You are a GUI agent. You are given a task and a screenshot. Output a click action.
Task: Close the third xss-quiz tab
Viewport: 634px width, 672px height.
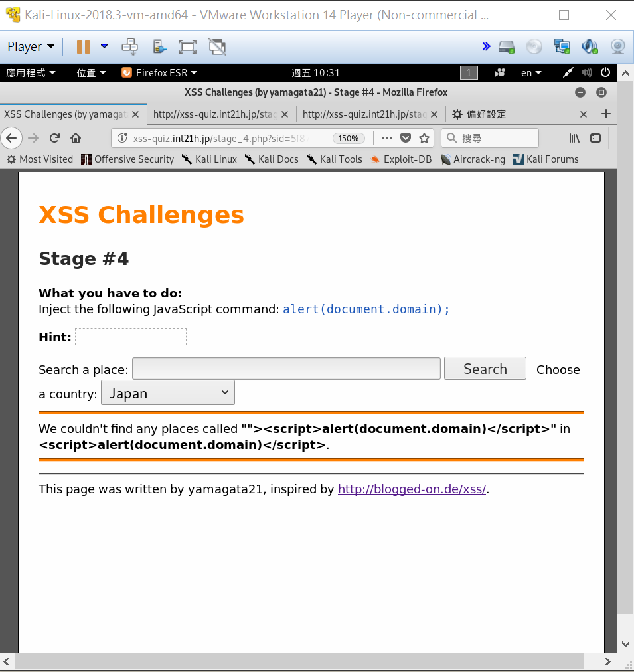pos(434,114)
